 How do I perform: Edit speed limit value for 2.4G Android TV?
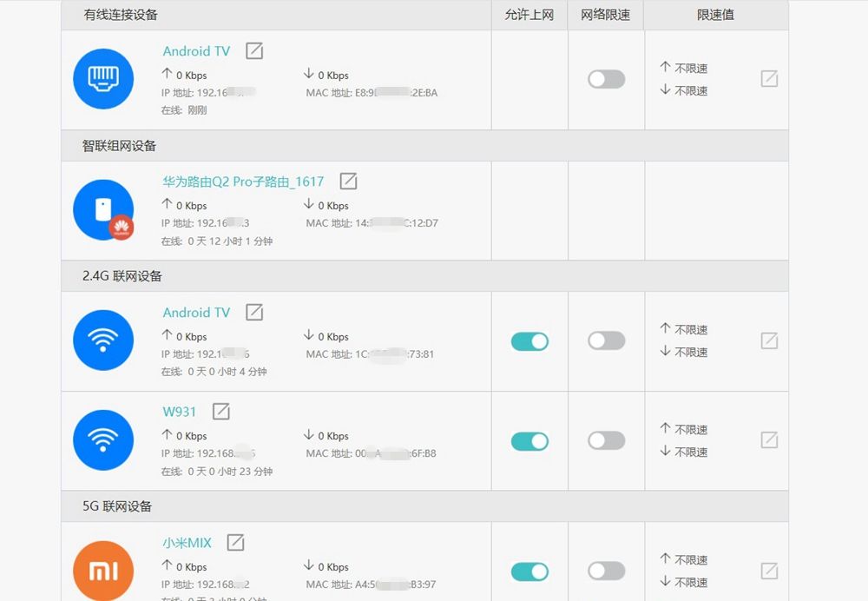[769, 340]
